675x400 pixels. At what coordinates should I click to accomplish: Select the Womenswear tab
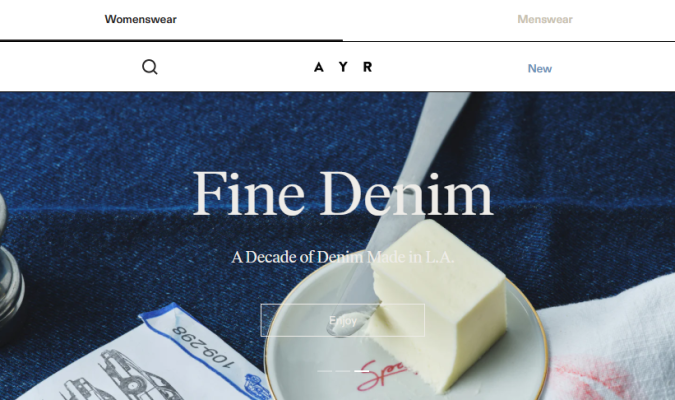[x=140, y=19]
